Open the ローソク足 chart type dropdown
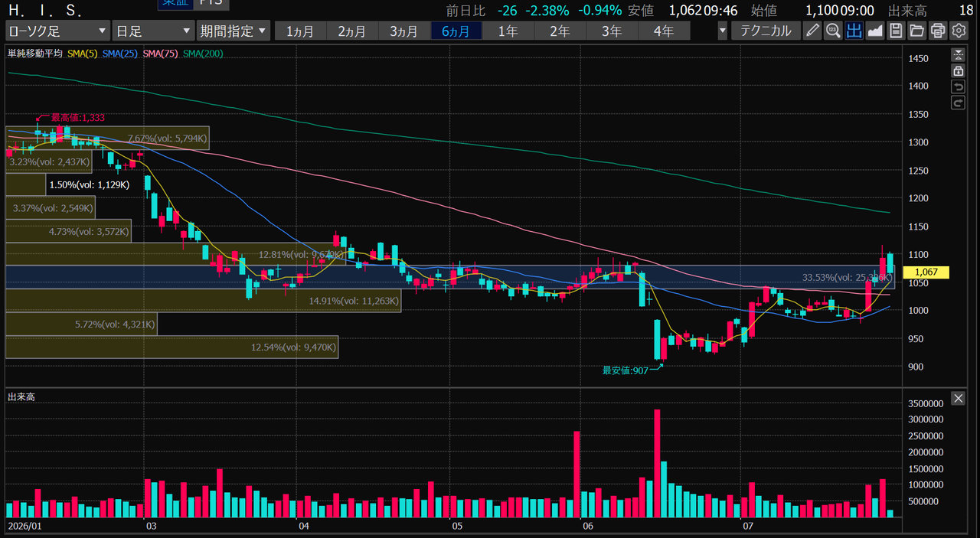Screen dimensions: 980x538 [x=57, y=31]
